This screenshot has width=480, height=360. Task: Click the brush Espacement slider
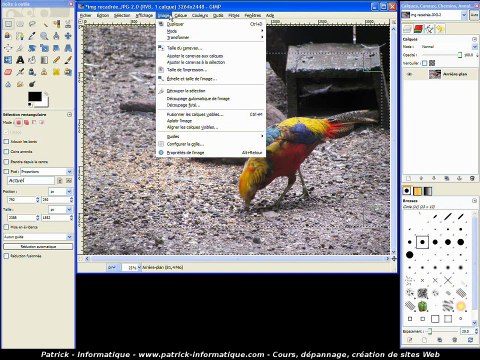(442, 331)
